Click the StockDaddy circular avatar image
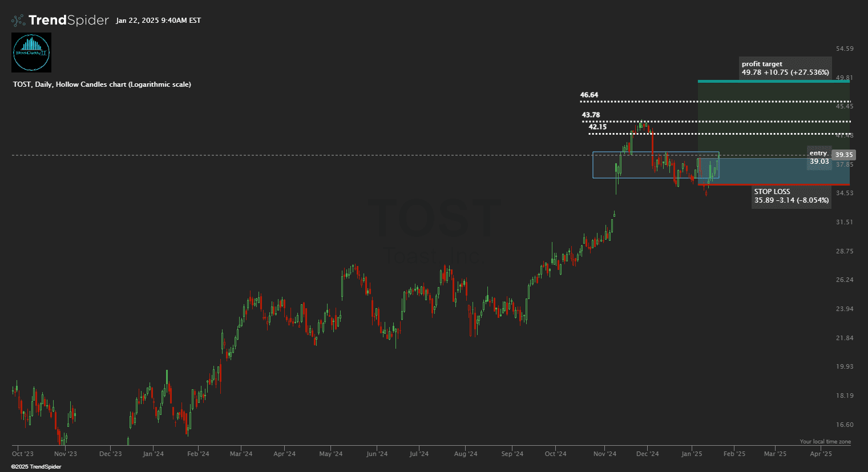 [x=31, y=53]
